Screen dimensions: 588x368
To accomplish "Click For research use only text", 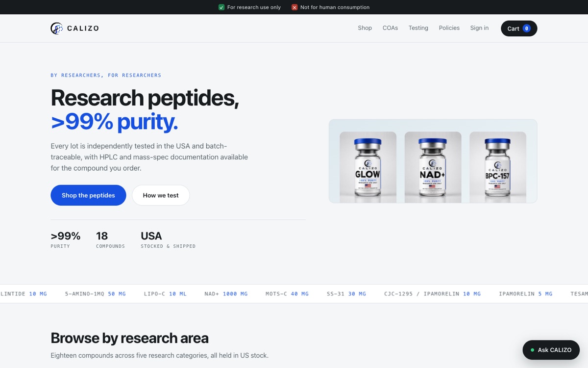I will (254, 7).
